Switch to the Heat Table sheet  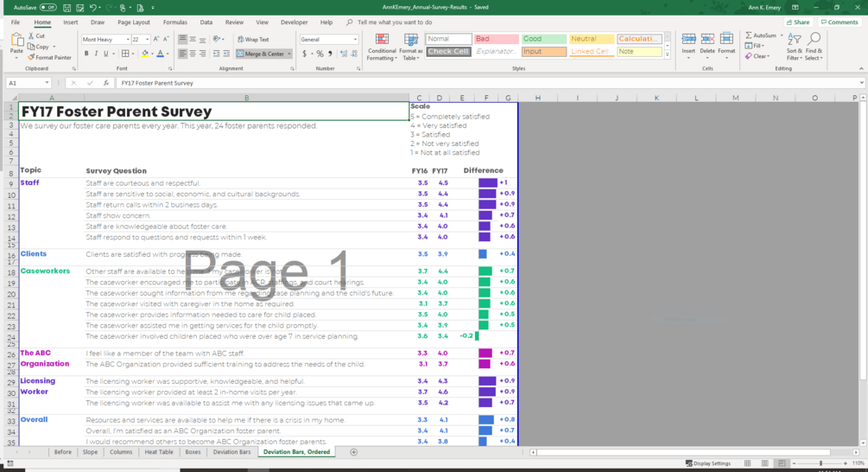(x=159, y=452)
